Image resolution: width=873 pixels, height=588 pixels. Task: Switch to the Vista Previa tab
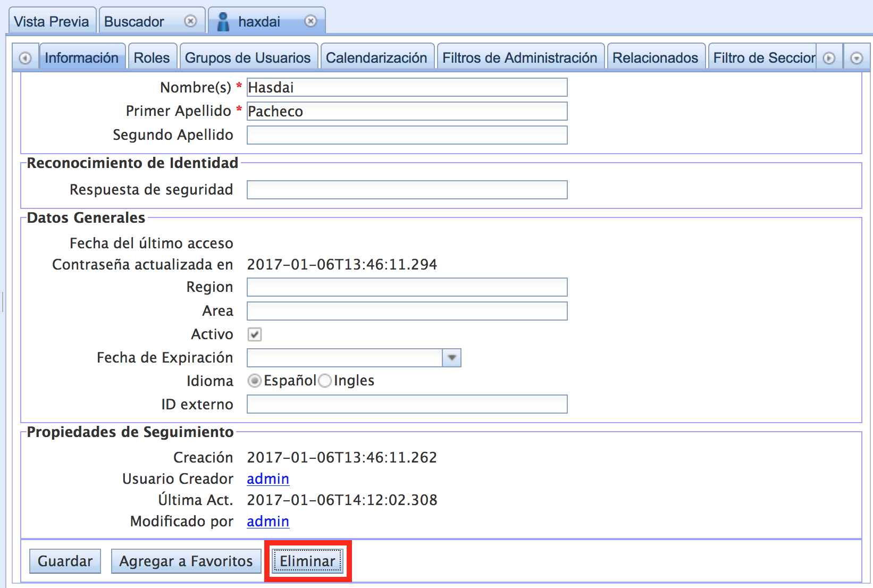point(52,21)
